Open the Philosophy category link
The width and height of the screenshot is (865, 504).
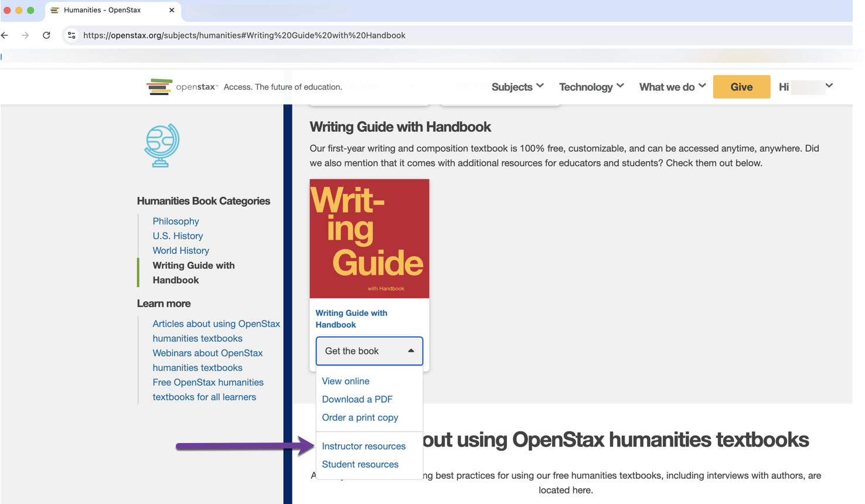point(175,221)
